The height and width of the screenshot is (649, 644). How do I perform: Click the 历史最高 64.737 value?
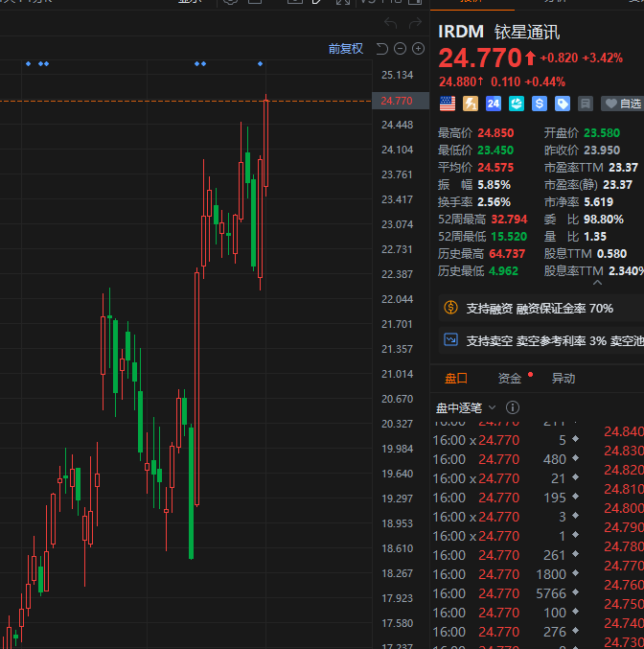coord(507,254)
